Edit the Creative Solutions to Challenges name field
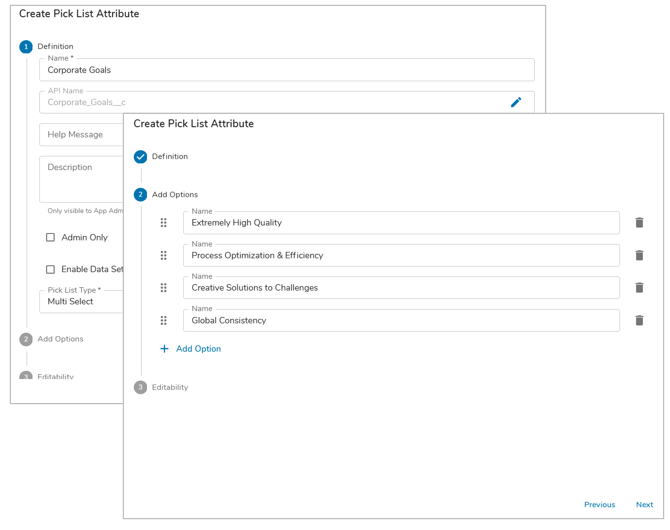Viewport: 670px width, 530px height. 400,288
